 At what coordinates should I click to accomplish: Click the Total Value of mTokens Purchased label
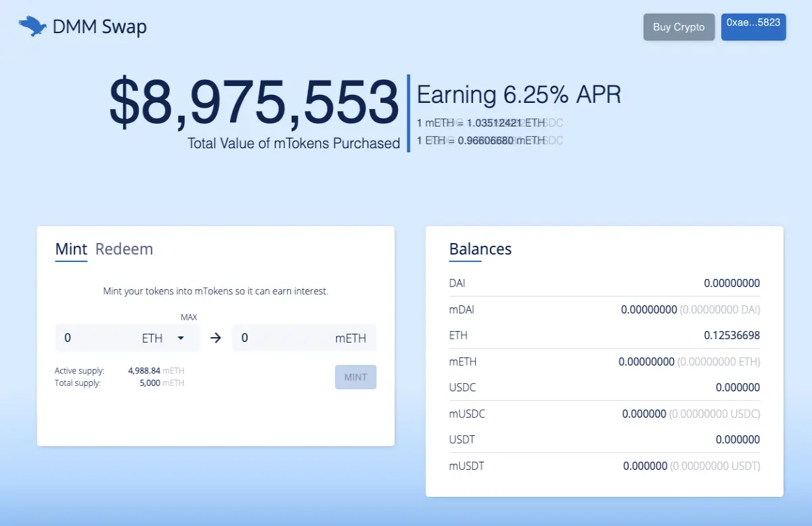(x=294, y=144)
